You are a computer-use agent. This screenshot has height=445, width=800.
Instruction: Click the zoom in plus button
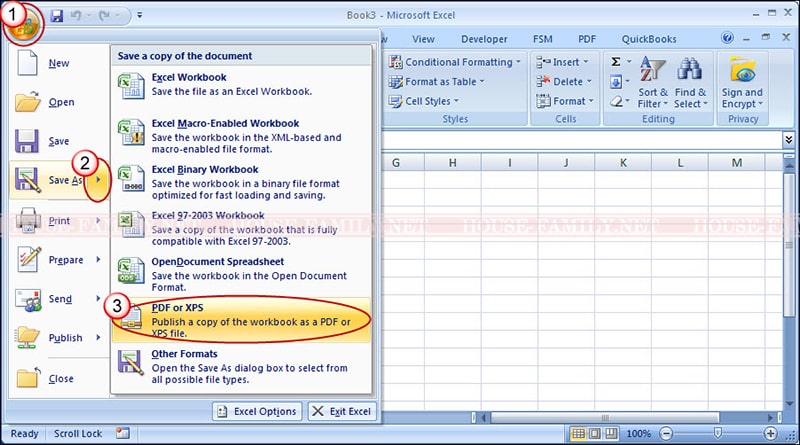pyautogui.click(x=770, y=434)
